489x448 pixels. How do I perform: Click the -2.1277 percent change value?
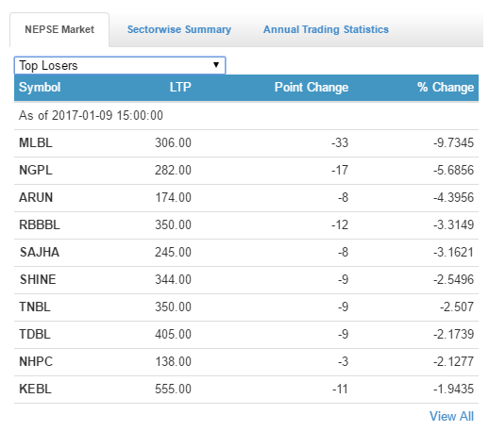(x=453, y=361)
